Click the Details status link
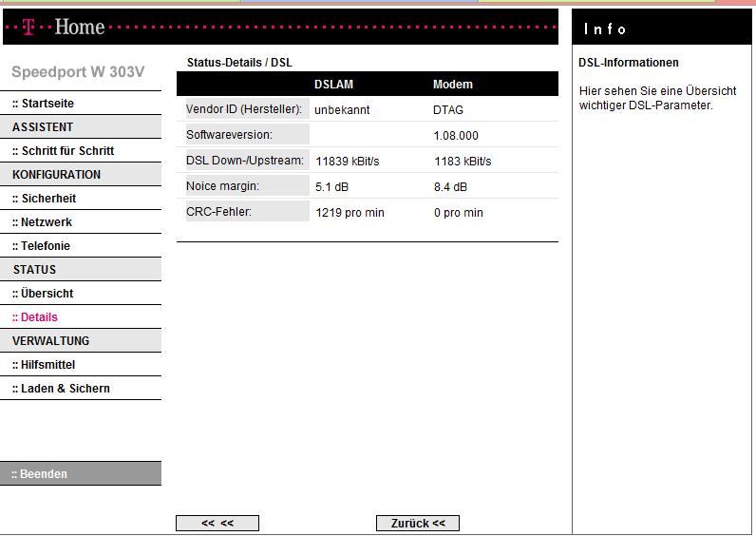This screenshot has width=756, height=536. tap(35, 317)
